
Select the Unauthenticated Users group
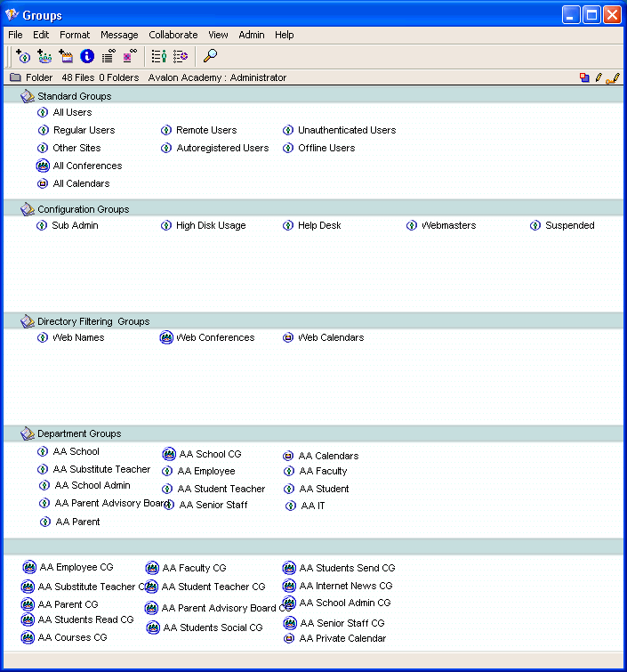346,130
